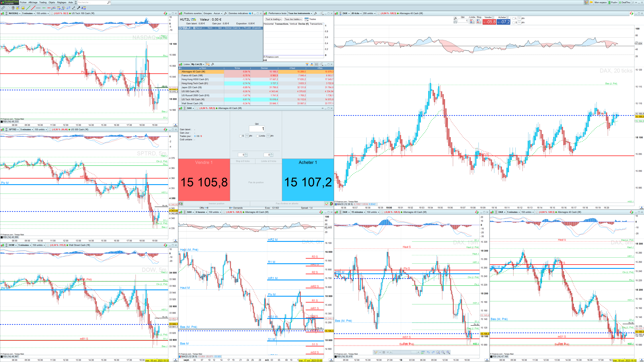Select the trash delete tool in the toolbar

pyautogui.click(x=13, y=8)
